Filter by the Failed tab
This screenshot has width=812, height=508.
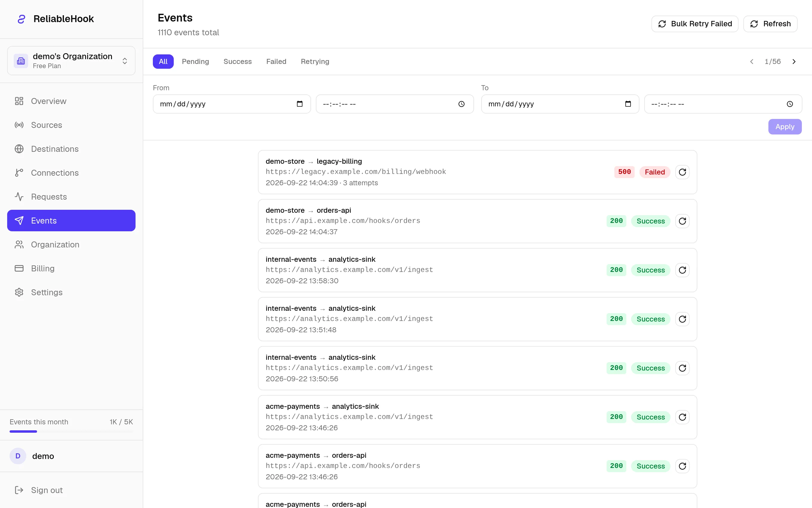(276, 62)
